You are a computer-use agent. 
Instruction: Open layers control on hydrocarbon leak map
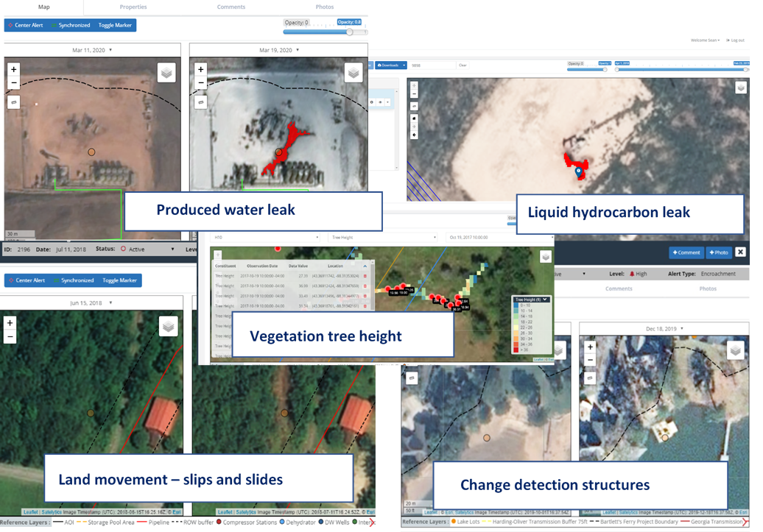[741, 88]
